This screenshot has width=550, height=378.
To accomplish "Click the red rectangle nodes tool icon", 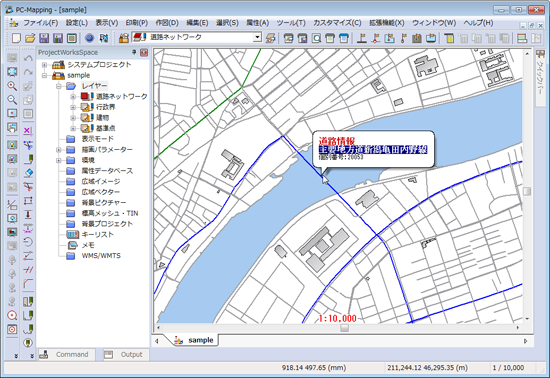I will [x=28, y=201].
